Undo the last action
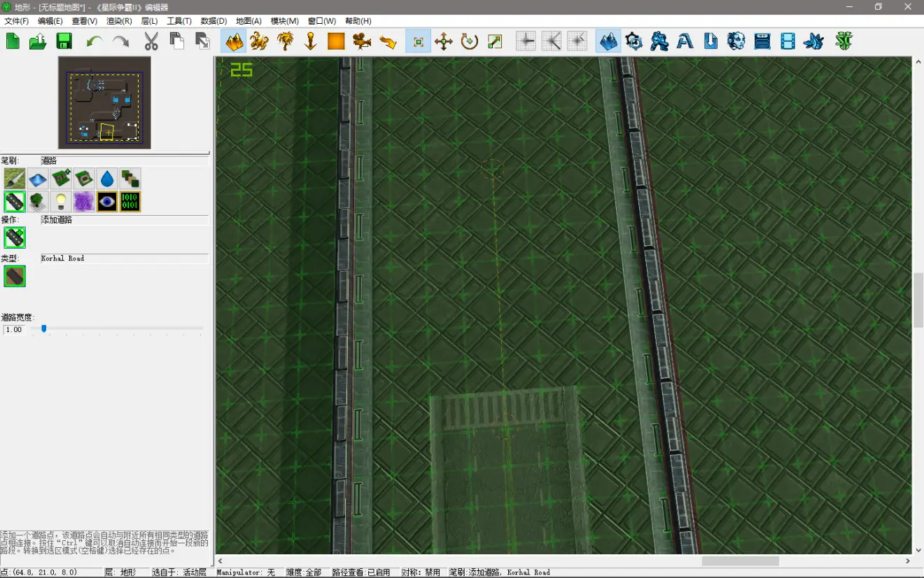The image size is (924, 578). pos(94,41)
